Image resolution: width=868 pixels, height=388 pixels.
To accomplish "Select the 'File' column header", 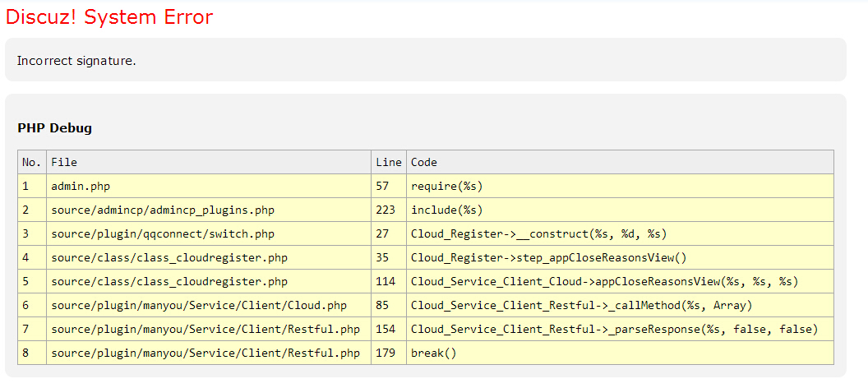I will tap(64, 162).
